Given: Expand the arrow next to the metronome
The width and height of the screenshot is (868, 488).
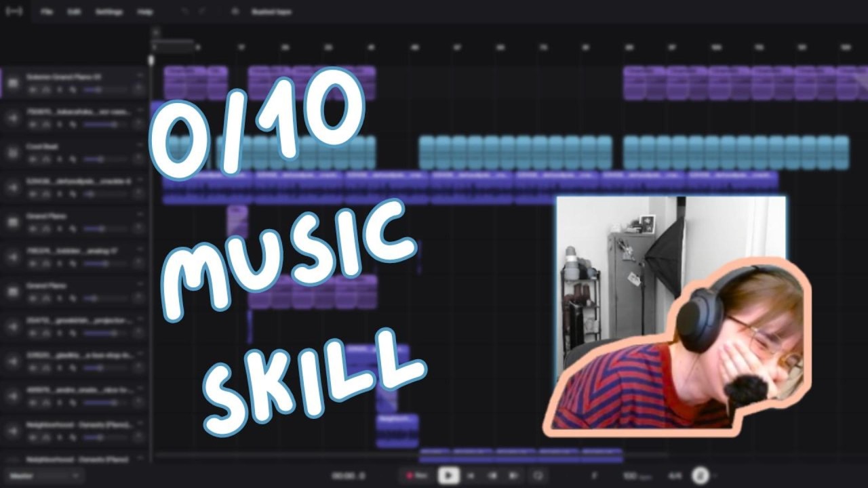Looking at the screenshot, I should point(714,475).
